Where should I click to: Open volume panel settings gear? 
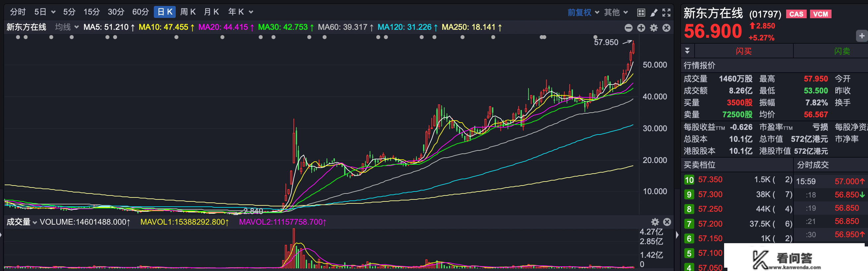tap(655, 222)
